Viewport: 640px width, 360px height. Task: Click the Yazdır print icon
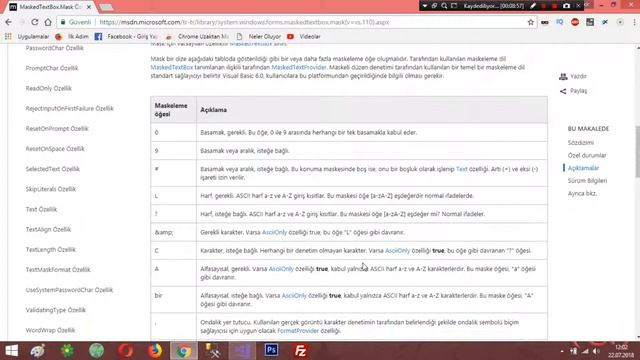pyautogui.click(x=563, y=76)
